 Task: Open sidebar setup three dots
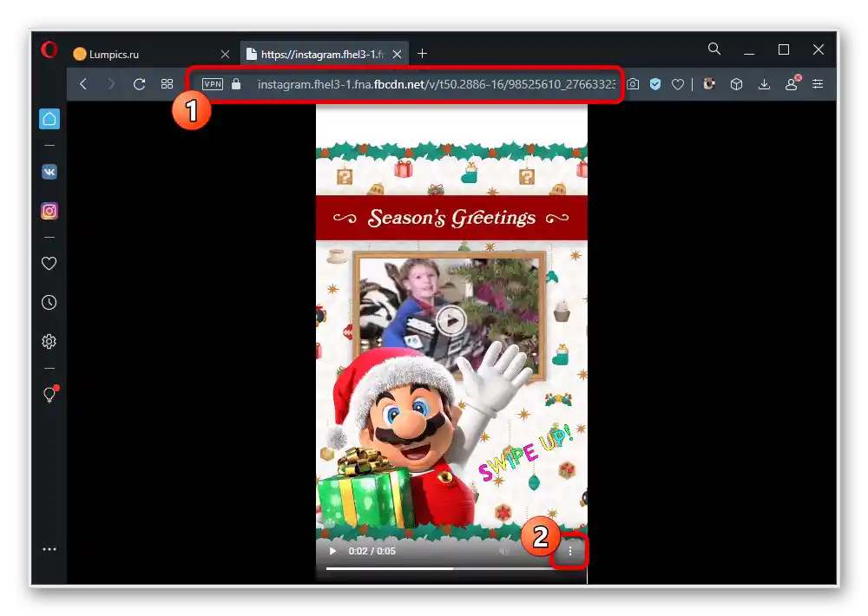coord(49,549)
